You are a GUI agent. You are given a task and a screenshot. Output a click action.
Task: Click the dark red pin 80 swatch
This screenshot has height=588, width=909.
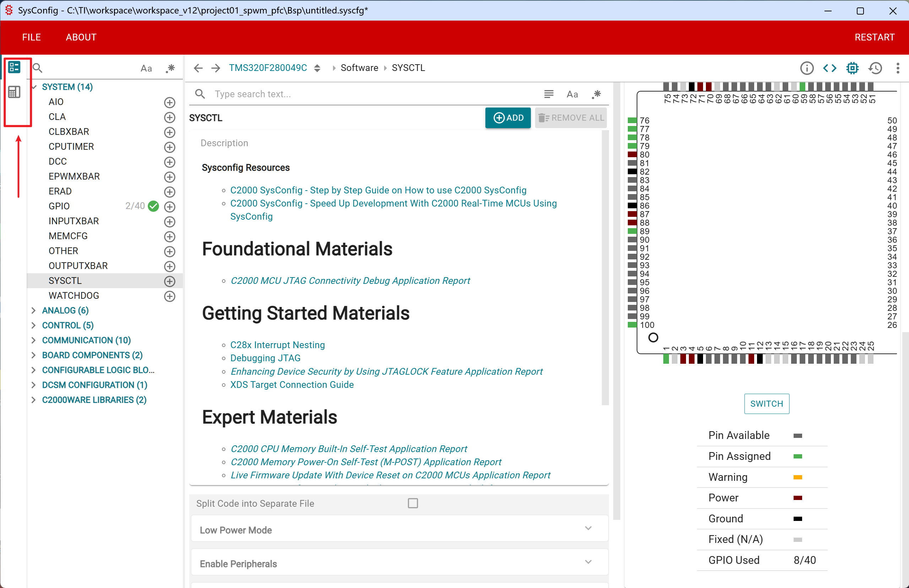(x=632, y=155)
